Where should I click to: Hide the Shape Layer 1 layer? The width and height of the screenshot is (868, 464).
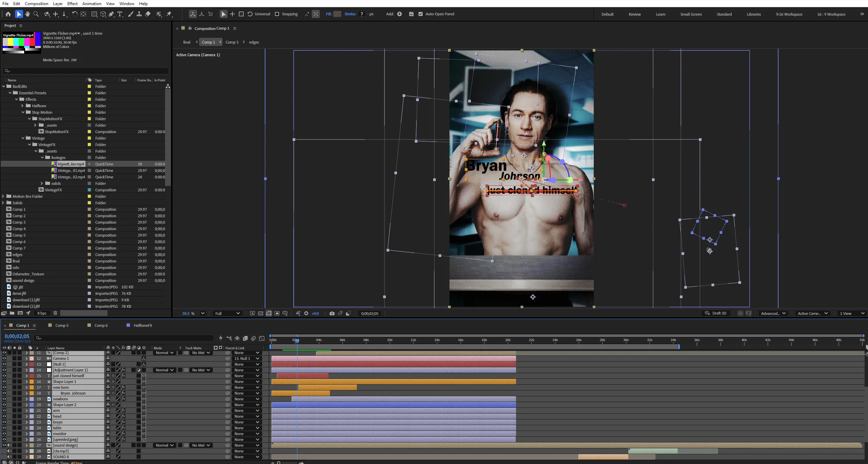(x=4, y=382)
